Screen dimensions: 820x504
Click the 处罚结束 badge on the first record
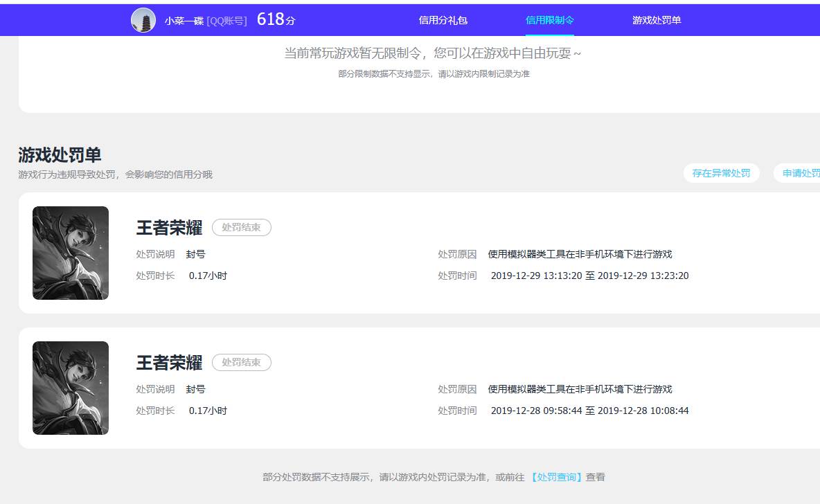tap(241, 227)
